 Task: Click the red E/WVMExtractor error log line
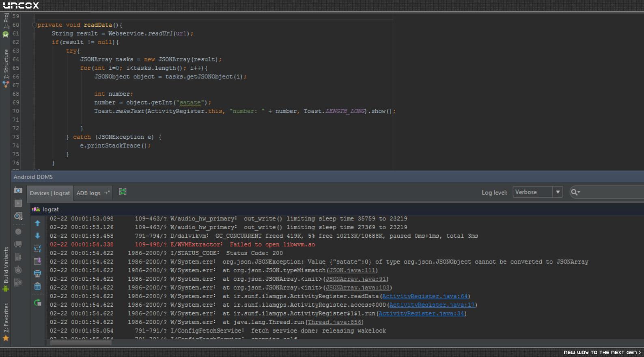click(183, 244)
